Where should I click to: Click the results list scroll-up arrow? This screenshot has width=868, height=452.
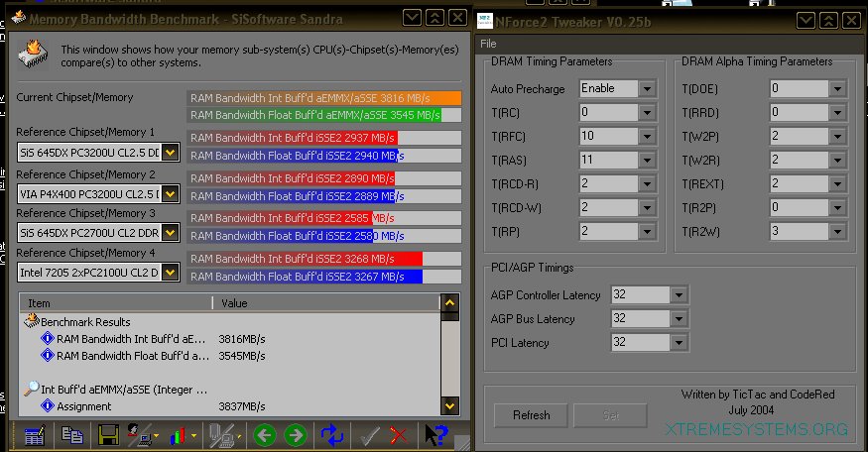pos(449,303)
